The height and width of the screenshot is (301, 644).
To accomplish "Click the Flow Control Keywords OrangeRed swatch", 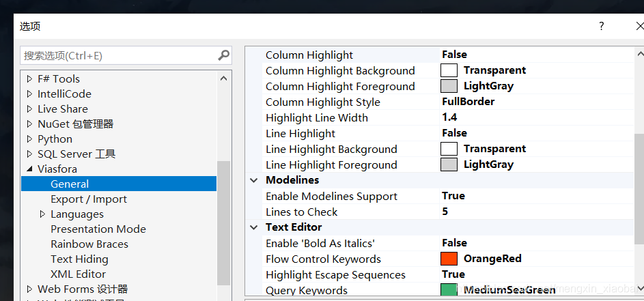I will point(449,259).
